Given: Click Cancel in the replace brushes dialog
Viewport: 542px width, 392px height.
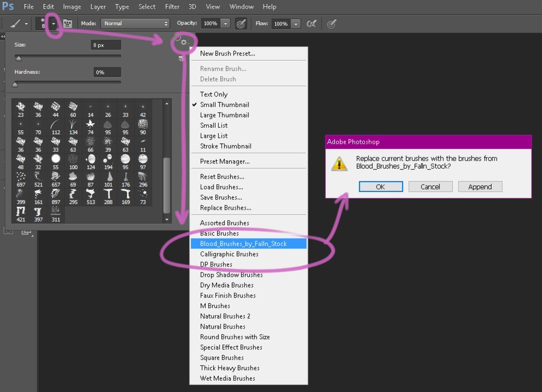Looking at the screenshot, I should [x=430, y=186].
